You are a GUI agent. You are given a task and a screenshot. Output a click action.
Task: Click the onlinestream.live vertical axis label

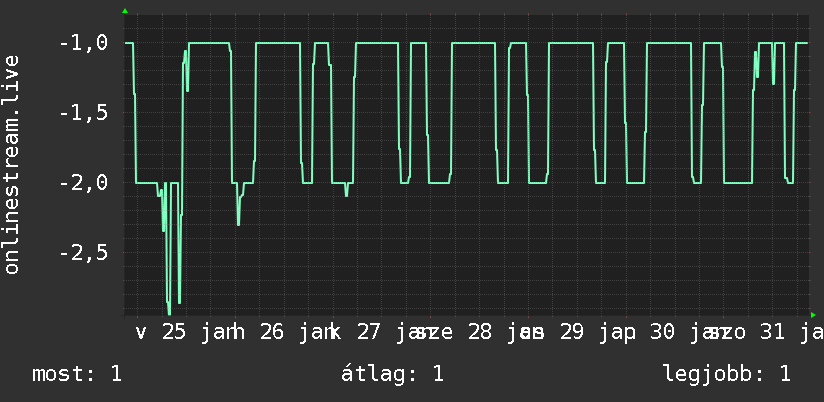tap(12, 164)
